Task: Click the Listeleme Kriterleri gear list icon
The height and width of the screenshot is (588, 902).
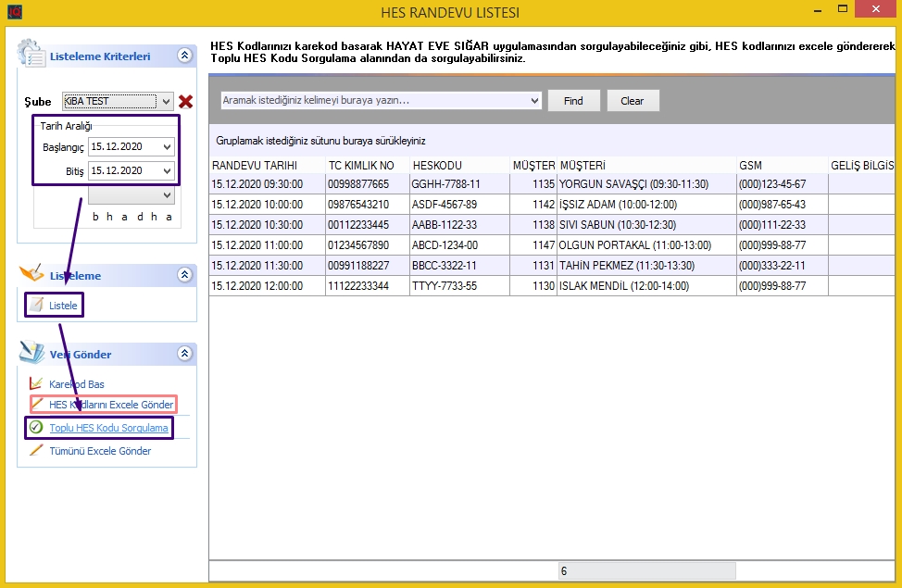Action: tap(32, 54)
